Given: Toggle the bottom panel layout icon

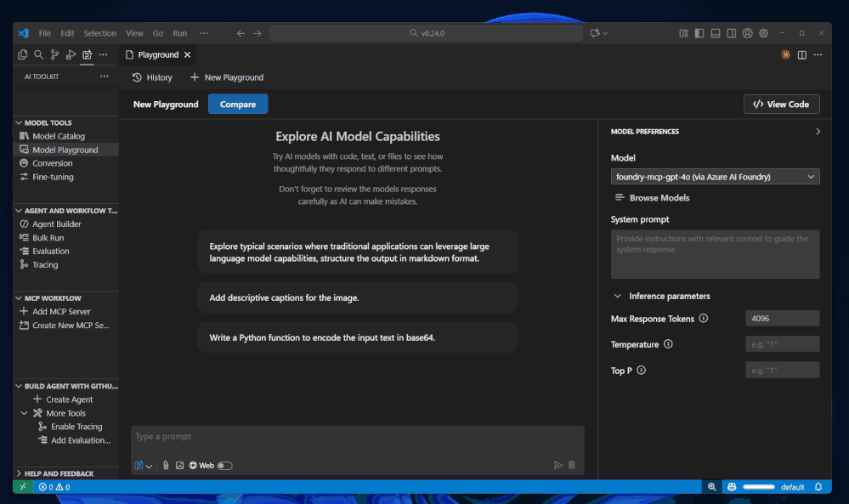Looking at the screenshot, I should (716, 33).
